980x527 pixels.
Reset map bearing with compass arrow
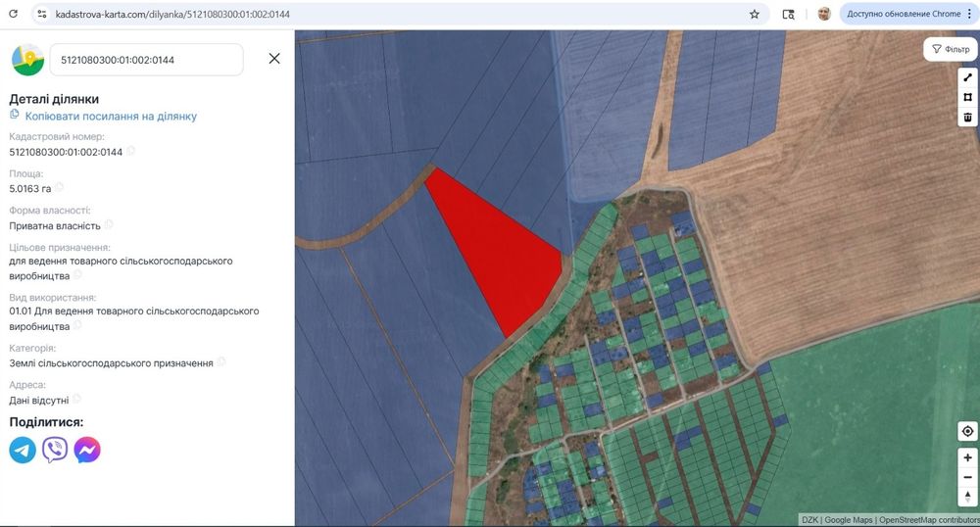(x=967, y=497)
